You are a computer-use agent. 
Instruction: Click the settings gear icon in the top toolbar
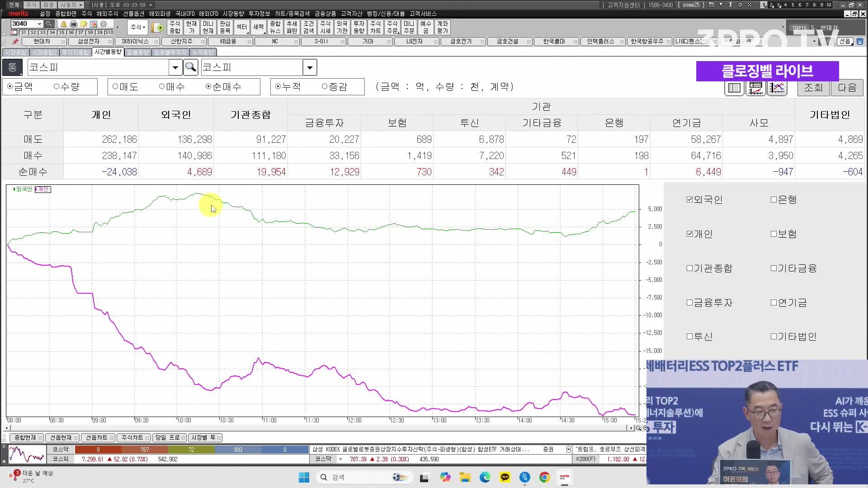[x=104, y=24]
